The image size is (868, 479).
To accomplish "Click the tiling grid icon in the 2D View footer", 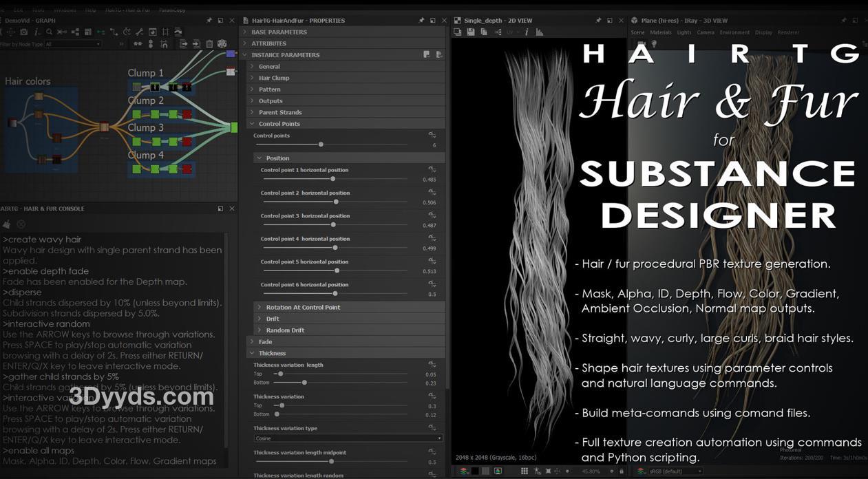I will (x=525, y=471).
